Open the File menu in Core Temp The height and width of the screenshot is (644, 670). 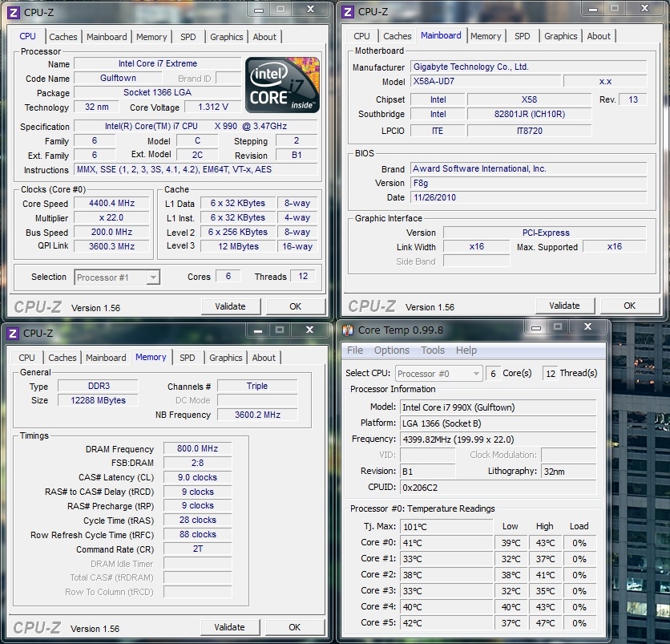coord(355,350)
